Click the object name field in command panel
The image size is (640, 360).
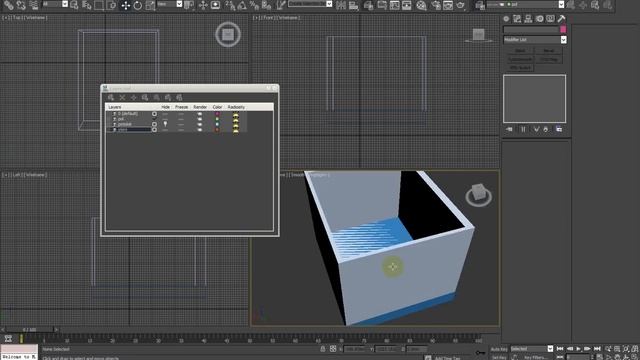(x=531, y=29)
